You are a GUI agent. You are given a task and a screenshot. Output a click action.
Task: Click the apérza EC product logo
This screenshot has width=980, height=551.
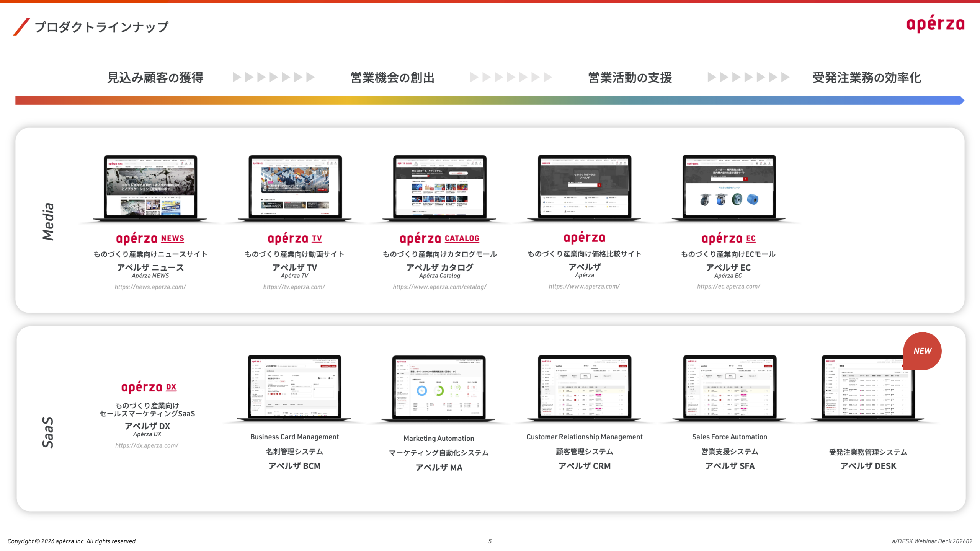point(728,239)
